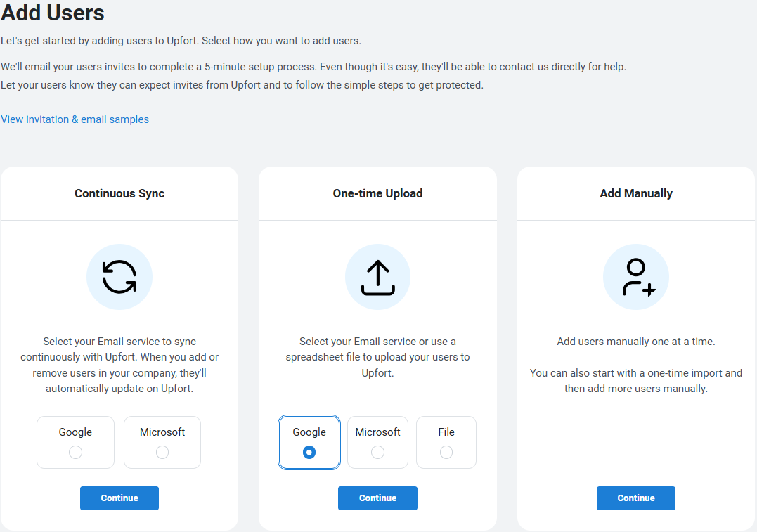
Task: Select File radio under One-time Upload
Action: point(446,453)
